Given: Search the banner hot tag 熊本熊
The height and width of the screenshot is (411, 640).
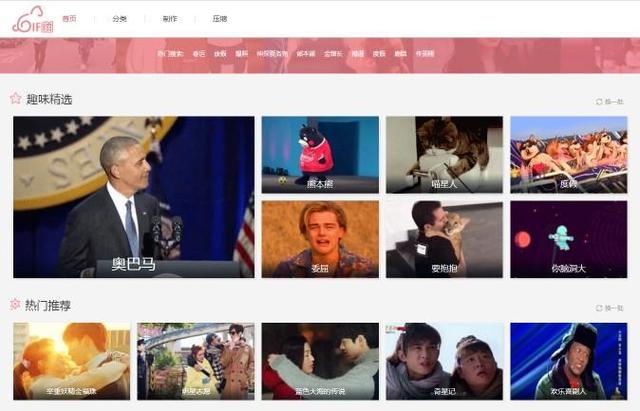Looking at the screenshot, I should tap(306, 53).
